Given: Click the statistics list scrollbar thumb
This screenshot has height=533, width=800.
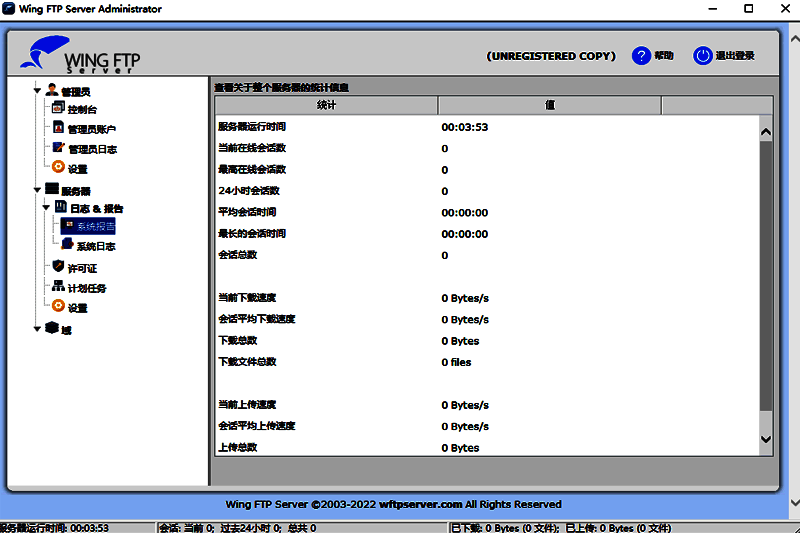Looking at the screenshot, I should click(766, 275).
